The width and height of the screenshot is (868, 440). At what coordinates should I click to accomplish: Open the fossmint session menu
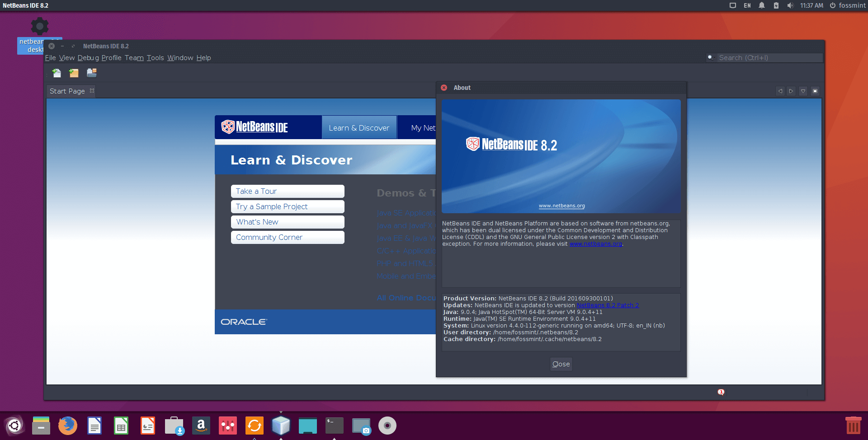coord(848,5)
